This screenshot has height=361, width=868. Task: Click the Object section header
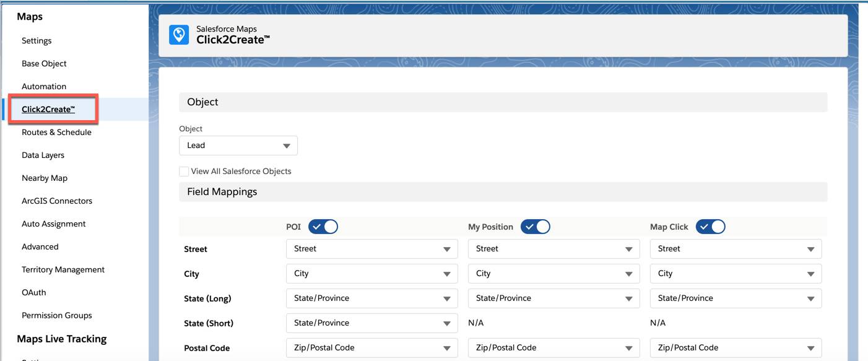(x=503, y=102)
